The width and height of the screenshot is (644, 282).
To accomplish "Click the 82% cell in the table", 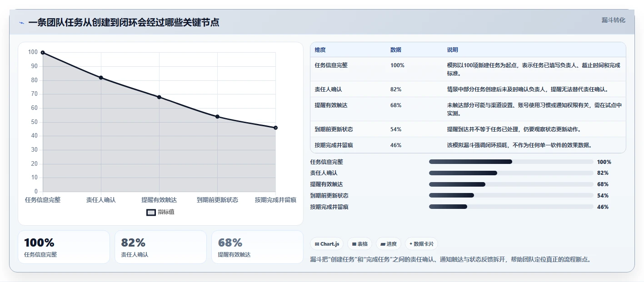I will point(396,89).
